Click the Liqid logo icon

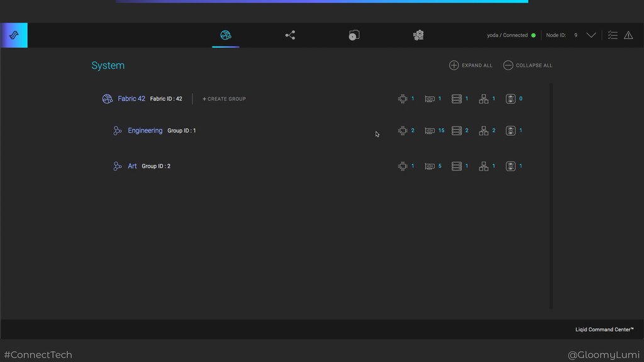click(x=14, y=35)
